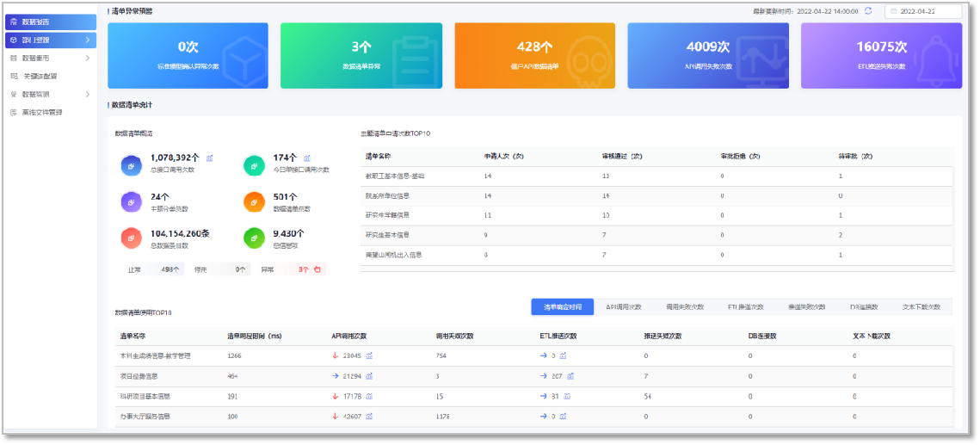The height and width of the screenshot is (445, 980).
Task: Click the chart icon next to 23045
Action: coord(369,355)
